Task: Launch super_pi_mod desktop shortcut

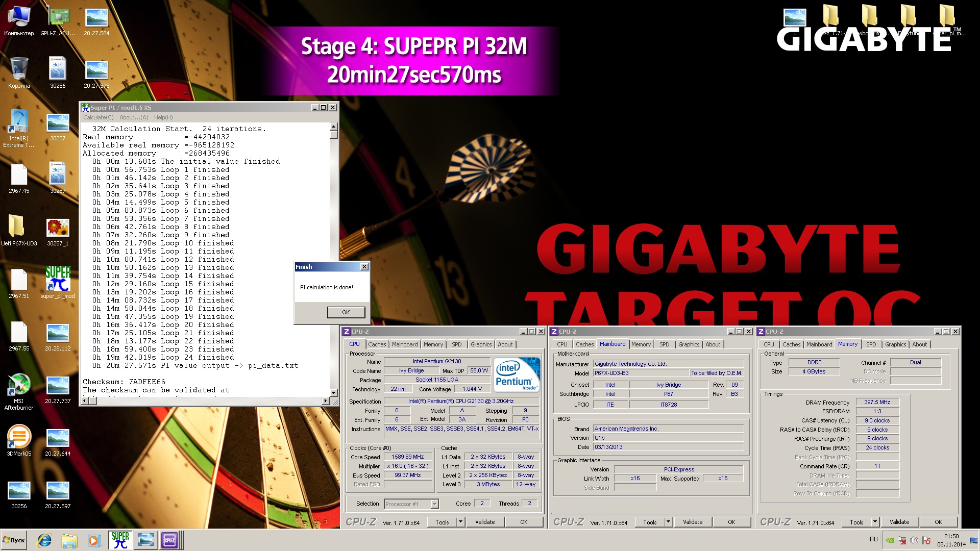Action: coord(58,283)
